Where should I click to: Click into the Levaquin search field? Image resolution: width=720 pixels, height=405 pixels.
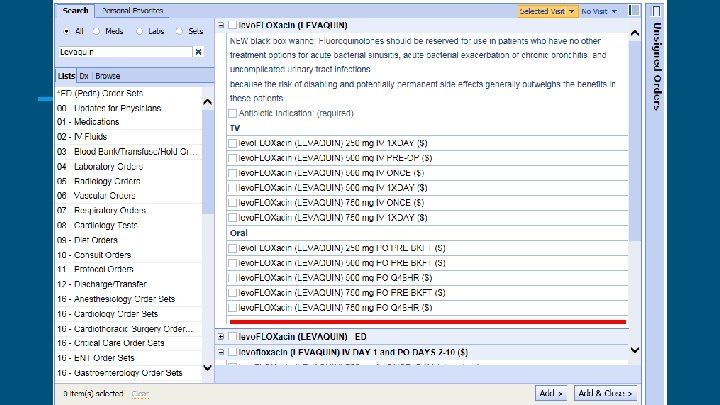click(125, 52)
